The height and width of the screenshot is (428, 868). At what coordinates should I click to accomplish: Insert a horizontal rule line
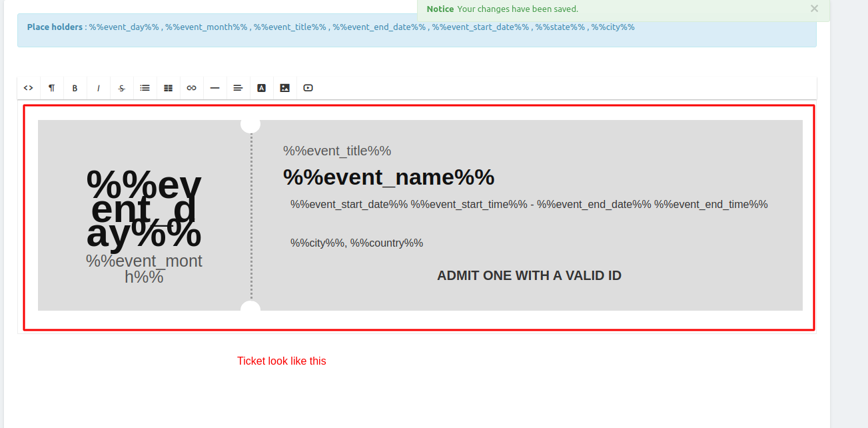(x=215, y=88)
